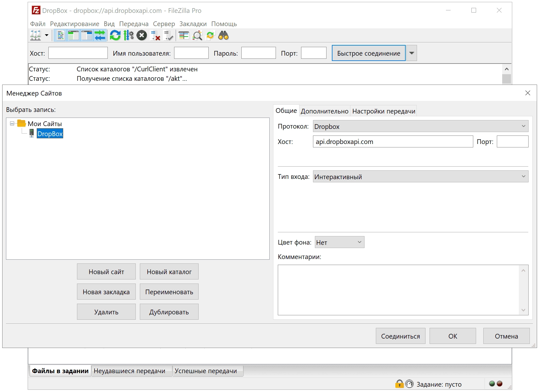Open the Вид menu
This screenshot has height=392, width=538.
(x=109, y=24)
